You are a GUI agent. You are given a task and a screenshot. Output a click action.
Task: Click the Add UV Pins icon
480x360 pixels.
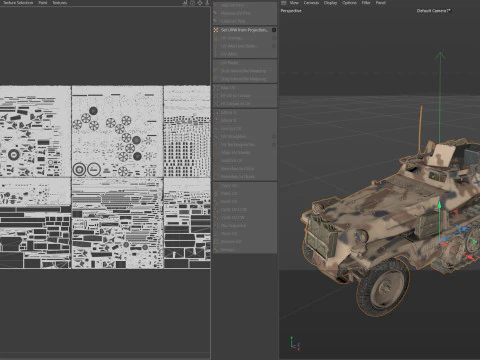pos(216,5)
